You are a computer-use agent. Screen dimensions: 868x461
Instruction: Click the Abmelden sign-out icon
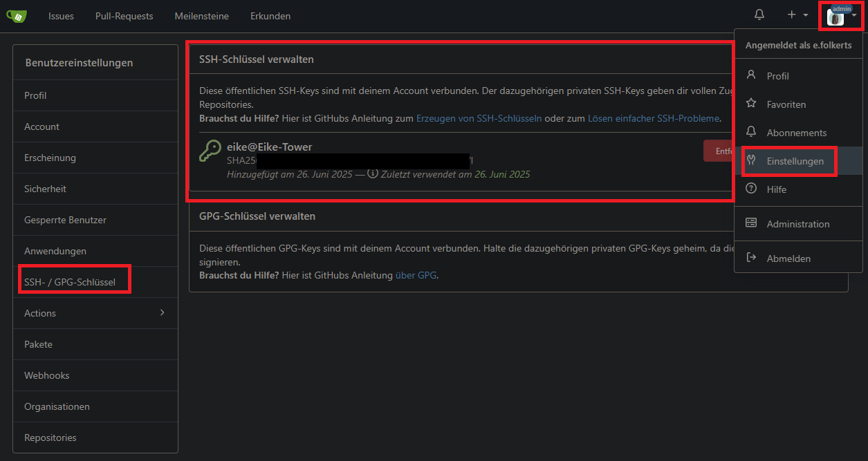[x=751, y=258]
